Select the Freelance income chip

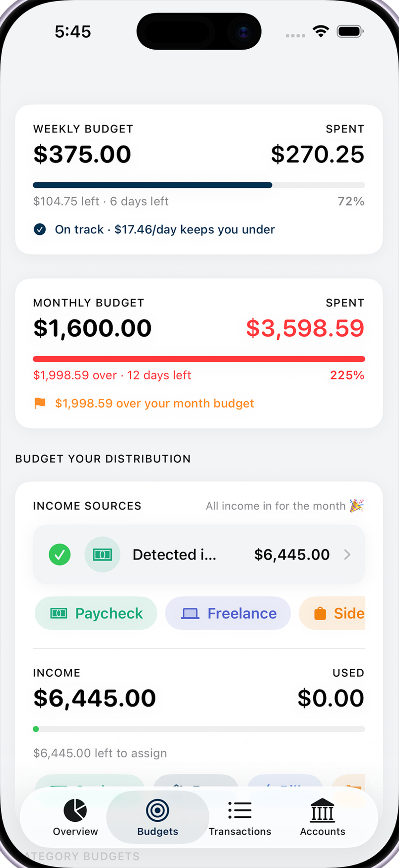(x=228, y=613)
